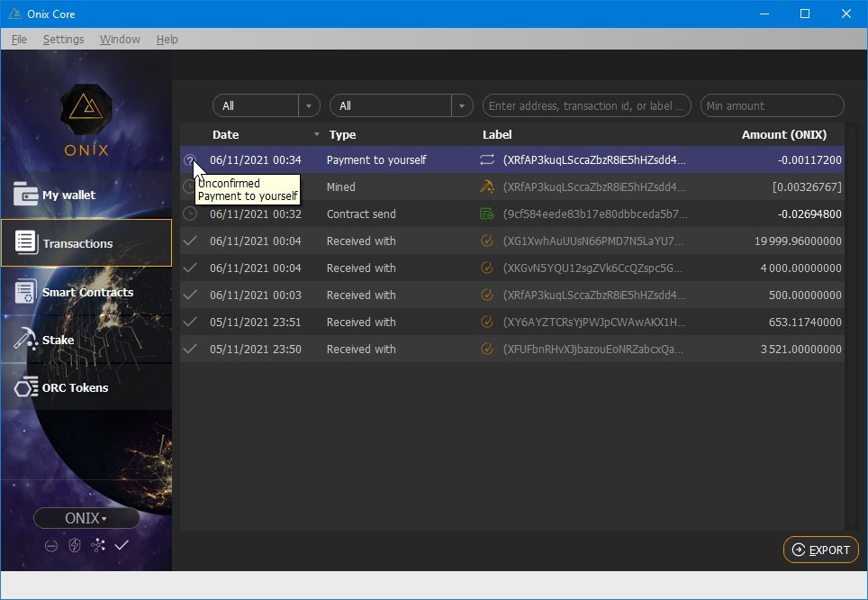The width and height of the screenshot is (868, 600).
Task: Open the File menu
Action: (19, 40)
